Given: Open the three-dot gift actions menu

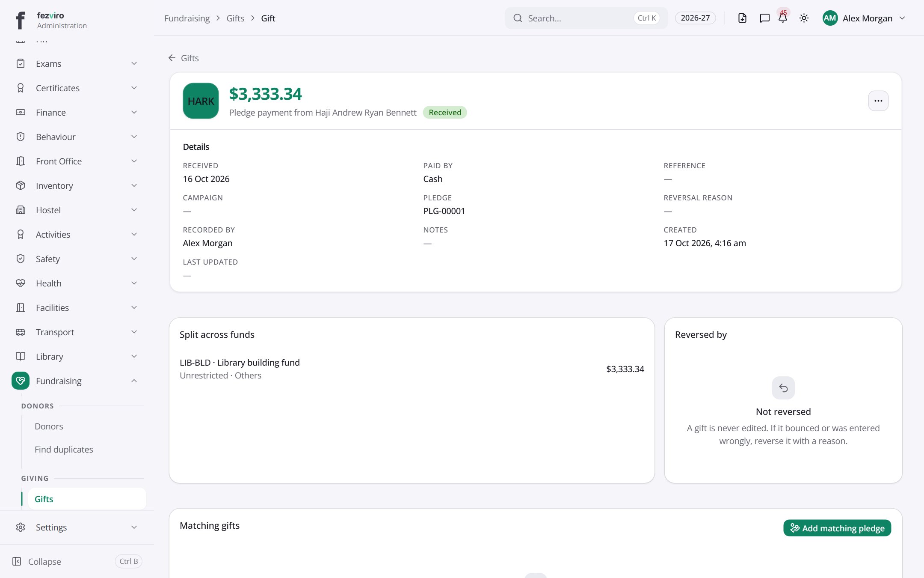Looking at the screenshot, I should point(878,101).
